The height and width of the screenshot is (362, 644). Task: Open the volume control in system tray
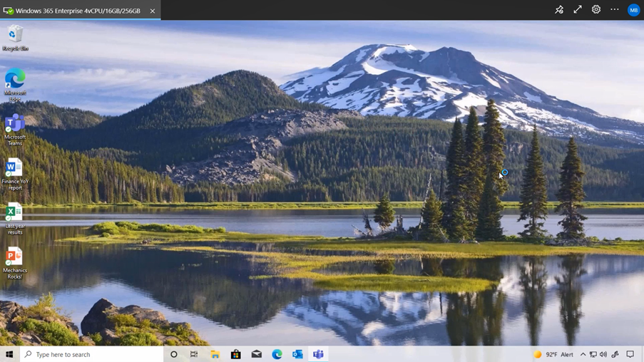603,354
